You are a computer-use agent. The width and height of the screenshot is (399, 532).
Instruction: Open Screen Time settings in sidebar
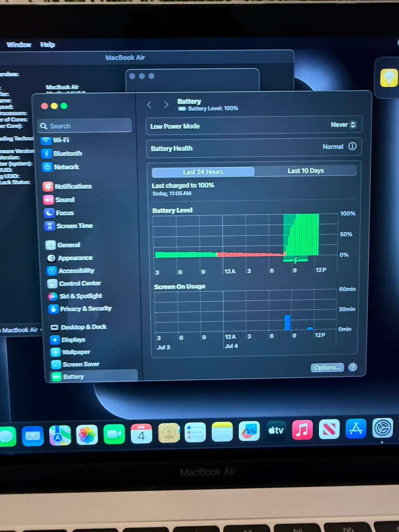[69, 226]
